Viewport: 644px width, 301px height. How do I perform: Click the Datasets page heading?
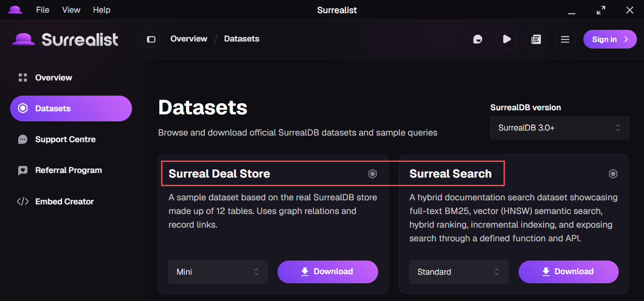point(203,107)
